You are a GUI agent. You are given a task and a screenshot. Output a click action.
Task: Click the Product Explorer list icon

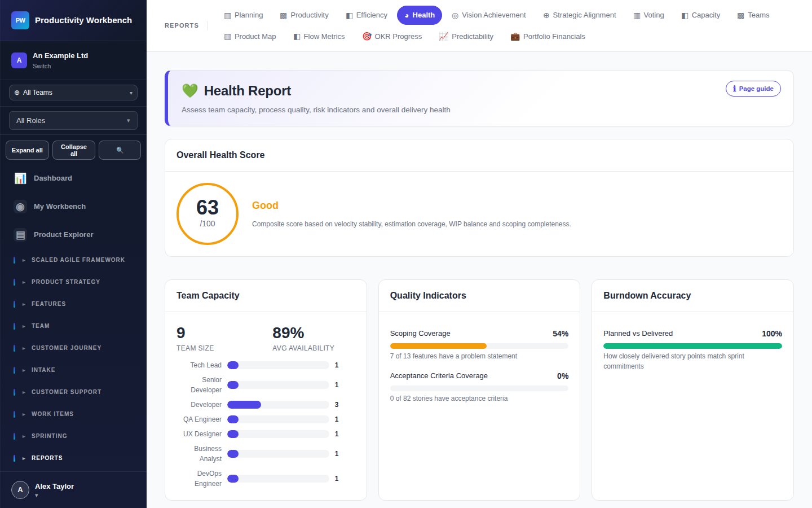point(20,235)
